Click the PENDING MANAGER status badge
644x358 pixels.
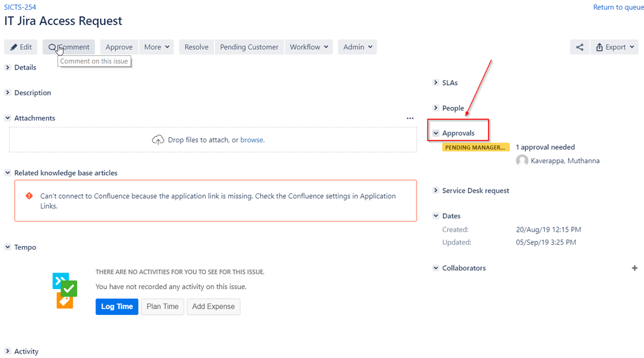476,147
